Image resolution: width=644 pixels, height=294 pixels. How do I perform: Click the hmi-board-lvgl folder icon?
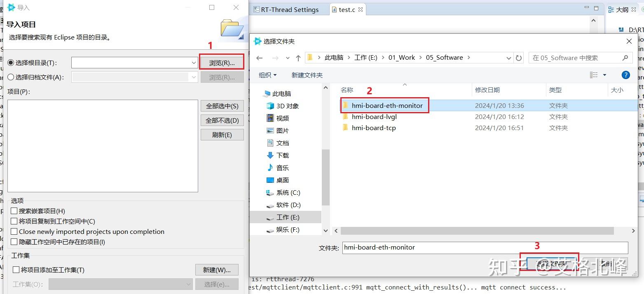tap(346, 117)
